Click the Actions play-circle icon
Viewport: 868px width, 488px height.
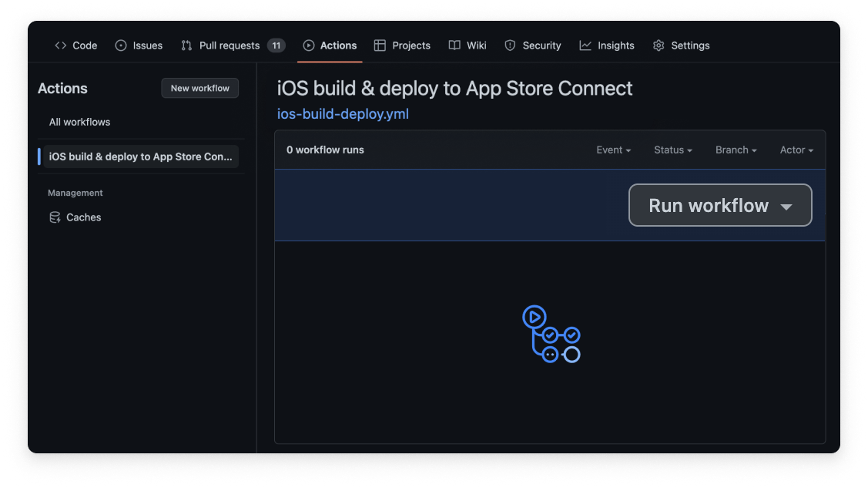[308, 45]
